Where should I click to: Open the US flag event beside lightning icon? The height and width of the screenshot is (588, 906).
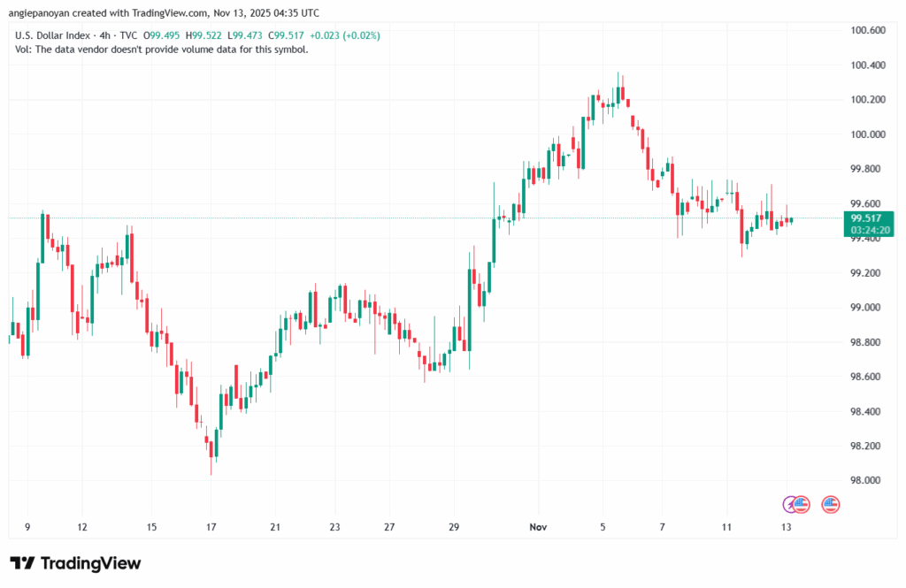click(x=802, y=504)
